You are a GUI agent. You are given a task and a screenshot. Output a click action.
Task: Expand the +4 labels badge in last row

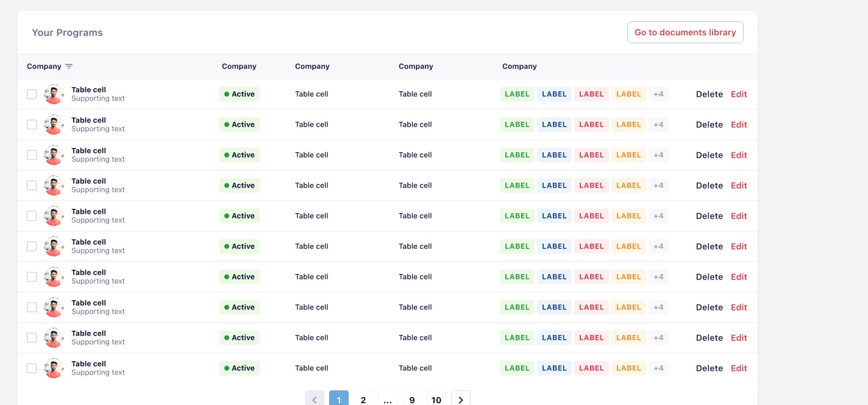click(x=658, y=368)
